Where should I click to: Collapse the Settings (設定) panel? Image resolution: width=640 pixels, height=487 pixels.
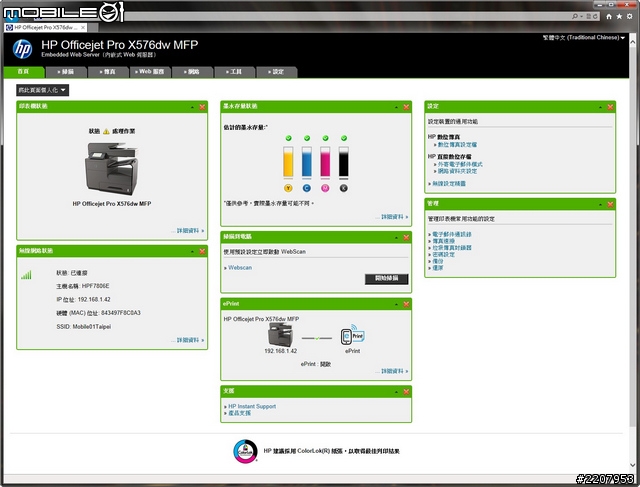[600, 107]
